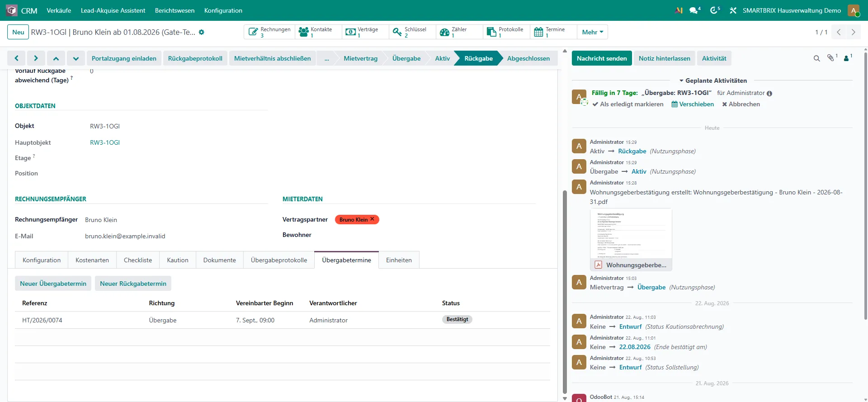Open the user avatar menu
The height and width of the screenshot is (402, 868).
point(854,10)
